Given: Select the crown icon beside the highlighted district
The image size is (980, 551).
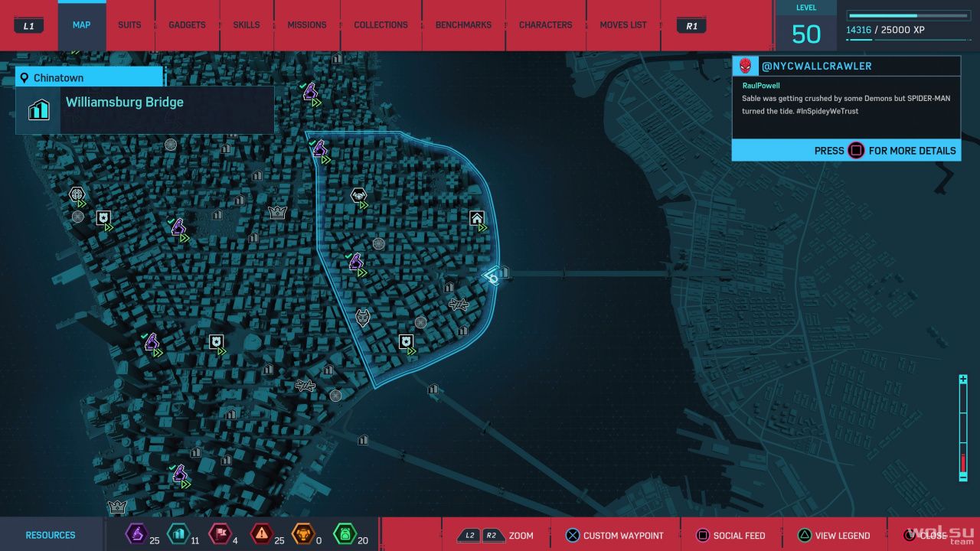Looking at the screenshot, I should coord(277,212).
